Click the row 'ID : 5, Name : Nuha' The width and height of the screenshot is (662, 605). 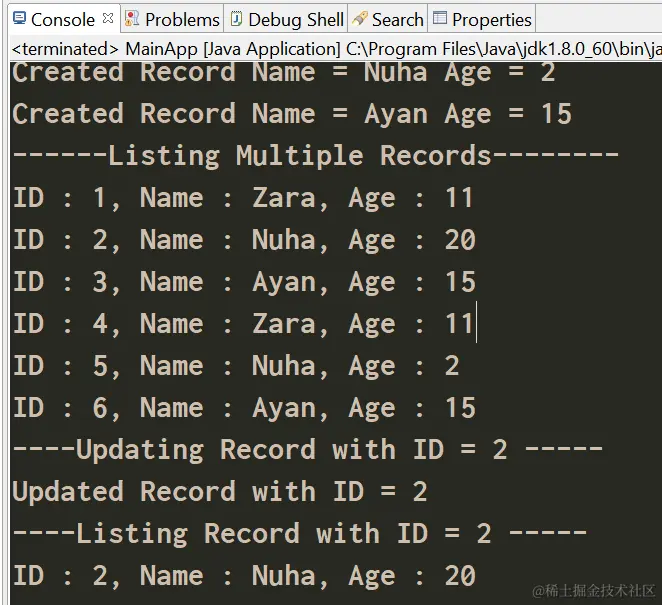click(236, 366)
